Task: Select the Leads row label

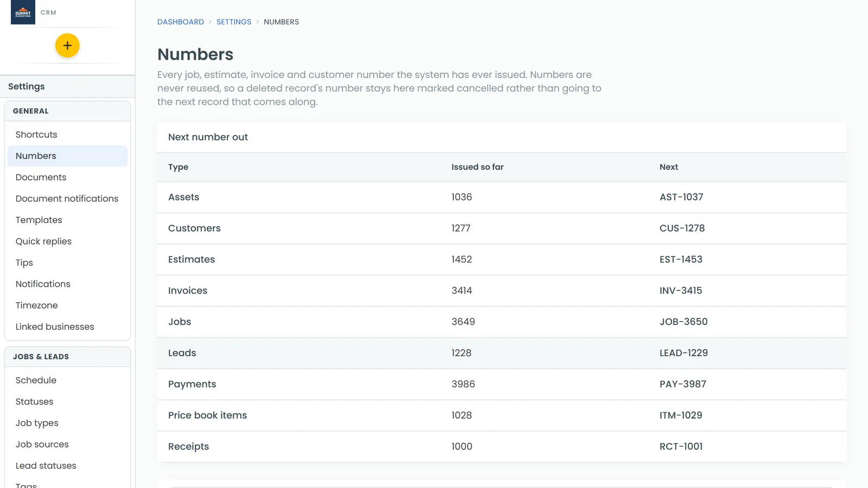Action: pos(182,353)
